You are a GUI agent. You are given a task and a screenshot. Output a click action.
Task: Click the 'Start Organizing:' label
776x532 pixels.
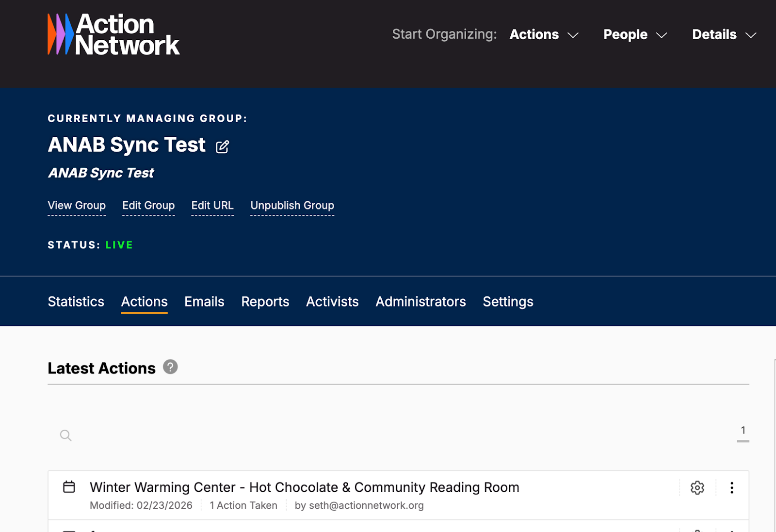[x=444, y=34]
